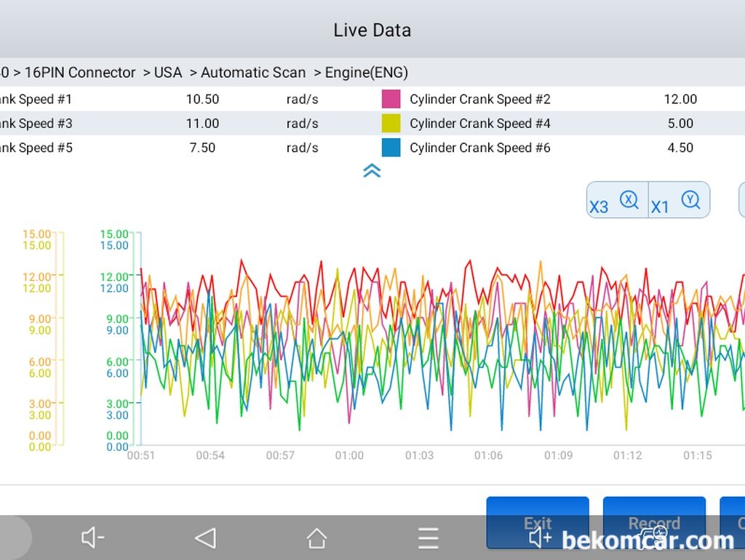This screenshot has height=560, width=745.
Task: Open the Automatic Scan breadcrumb
Action: tap(253, 72)
